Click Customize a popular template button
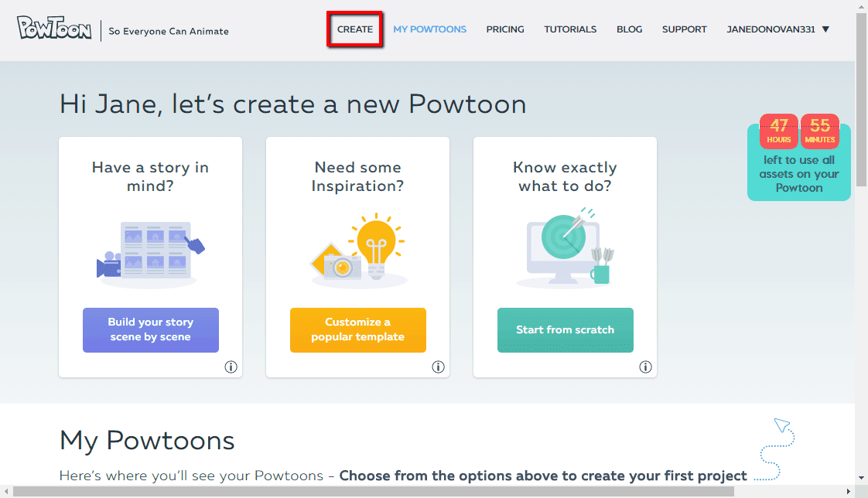The width and height of the screenshot is (868, 498). tap(357, 329)
